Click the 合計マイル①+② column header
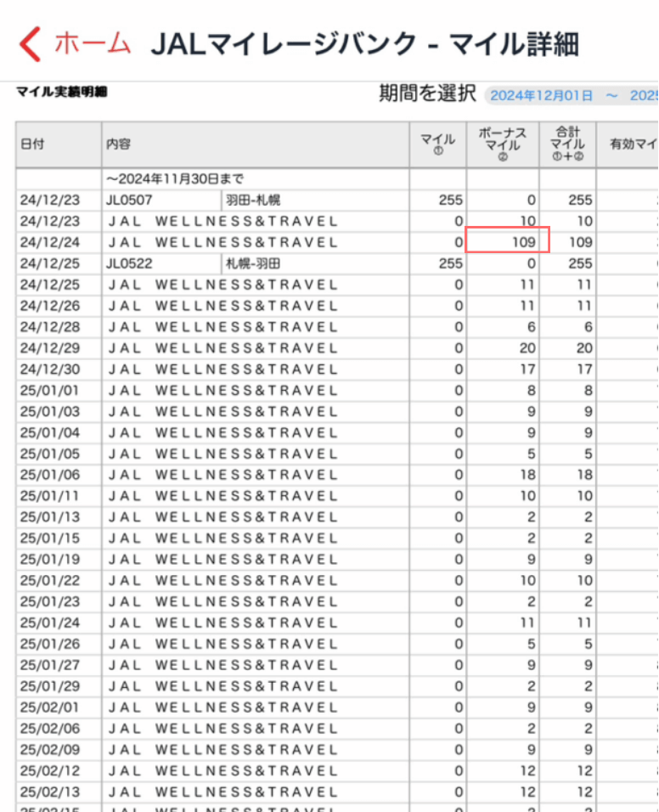The image size is (659, 812). (568, 144)
